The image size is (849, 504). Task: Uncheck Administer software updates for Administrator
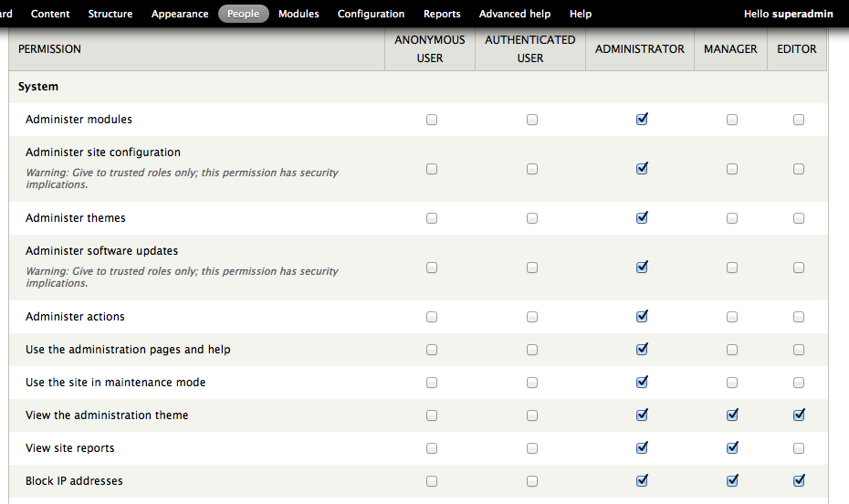pyautogui.click(x=642, y=267)
